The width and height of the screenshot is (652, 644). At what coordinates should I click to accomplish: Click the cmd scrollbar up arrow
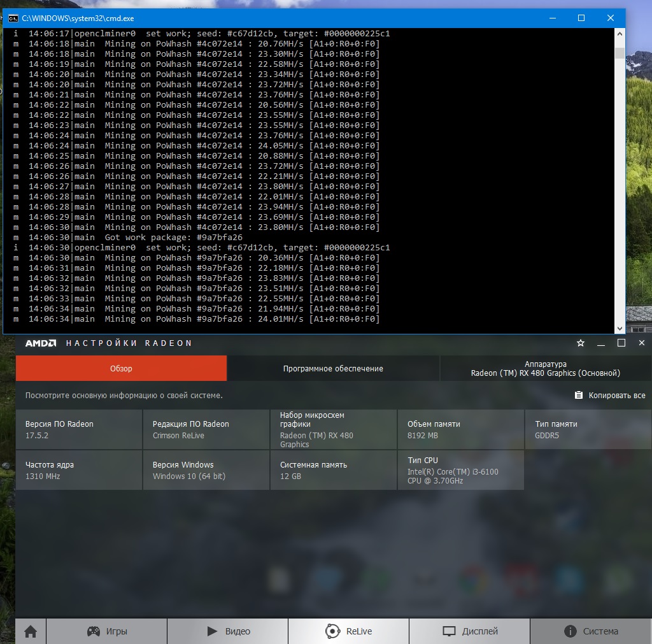coord(620,34)
